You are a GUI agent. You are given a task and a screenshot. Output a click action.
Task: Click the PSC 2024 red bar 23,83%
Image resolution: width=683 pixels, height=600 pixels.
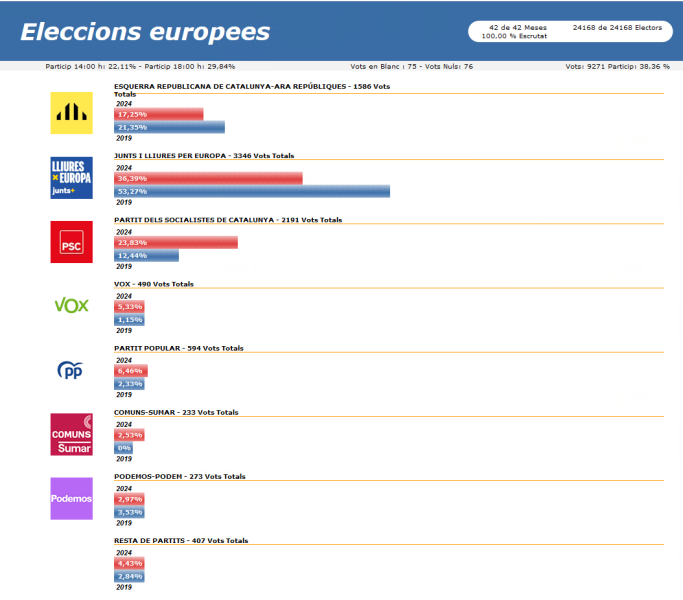point(176,242)
